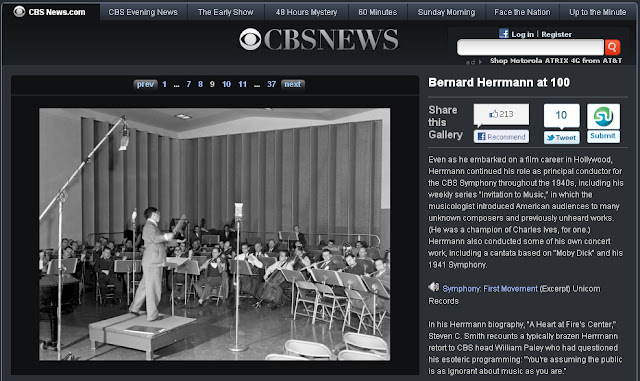Open the CBS Evening News tab
Screen dimensions: 640x381
[143, 12]
